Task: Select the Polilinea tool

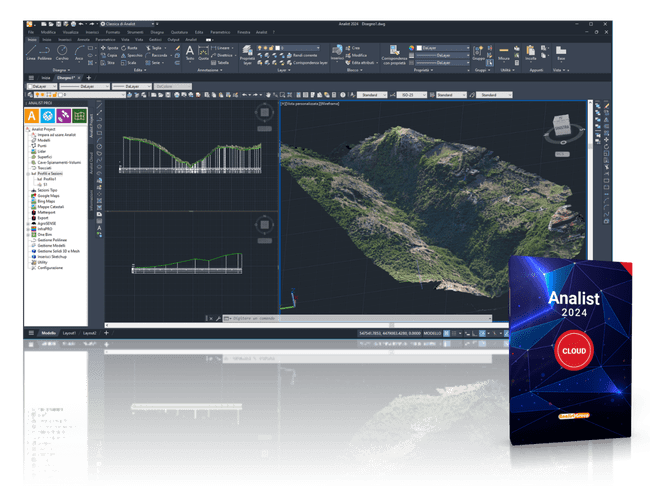Action: [x=45, y=53]
